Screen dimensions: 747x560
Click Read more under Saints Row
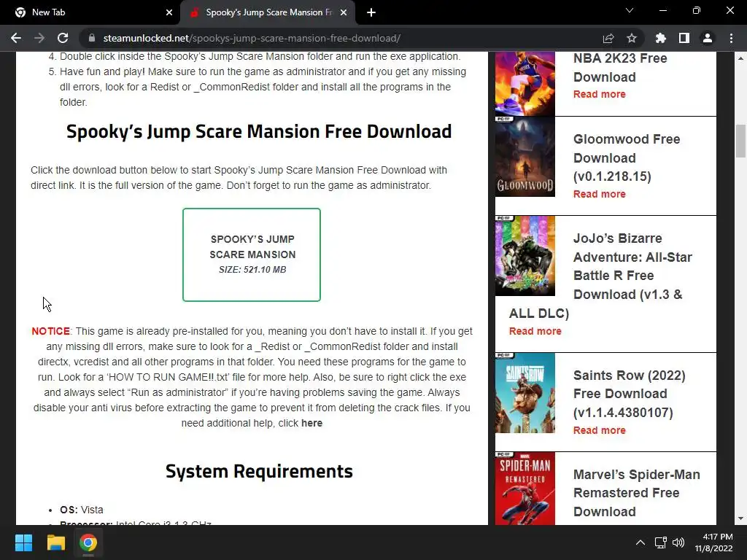(x=600, y=430)
